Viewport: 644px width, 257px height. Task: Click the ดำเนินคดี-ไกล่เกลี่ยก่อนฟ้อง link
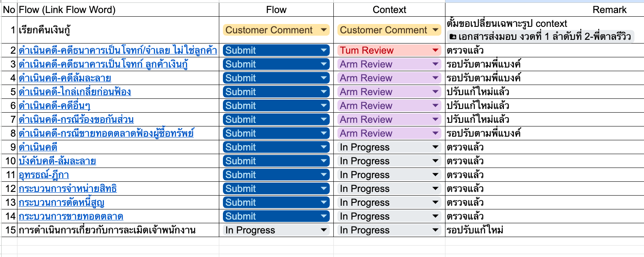(x=75, y=92)
